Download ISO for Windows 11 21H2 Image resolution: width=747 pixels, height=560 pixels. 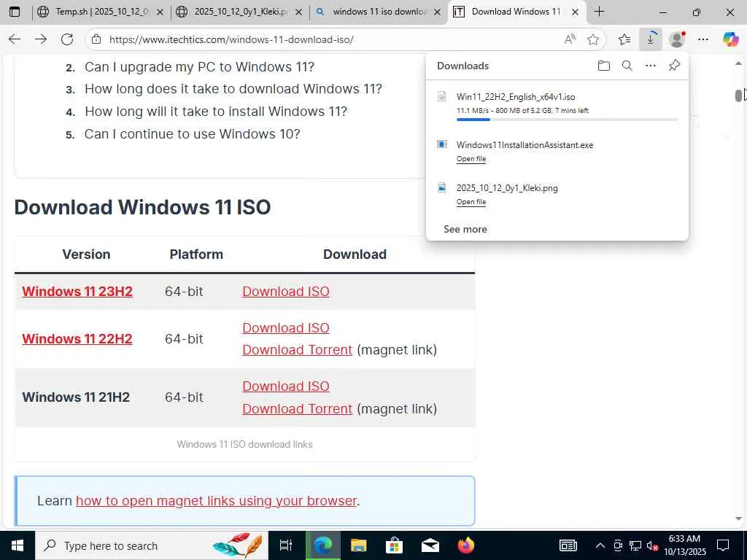coord(286,386)
